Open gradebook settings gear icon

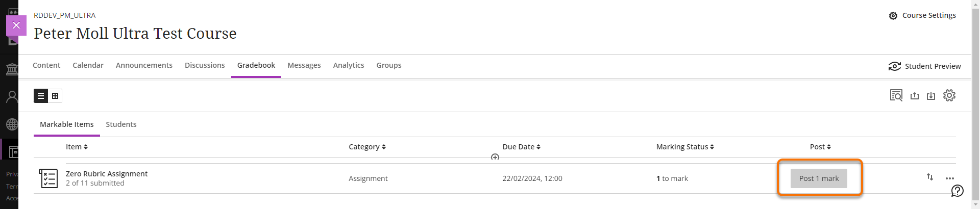point(949,95)
